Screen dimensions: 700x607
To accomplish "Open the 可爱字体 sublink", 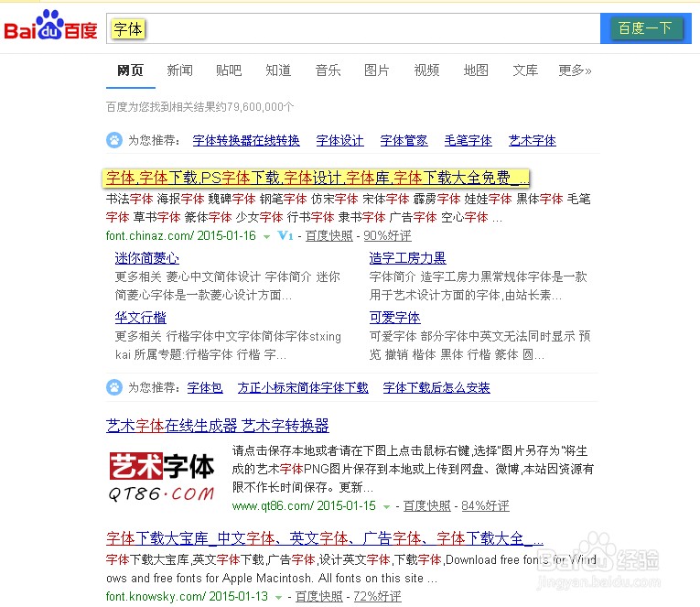I will [x=395, y=318].
